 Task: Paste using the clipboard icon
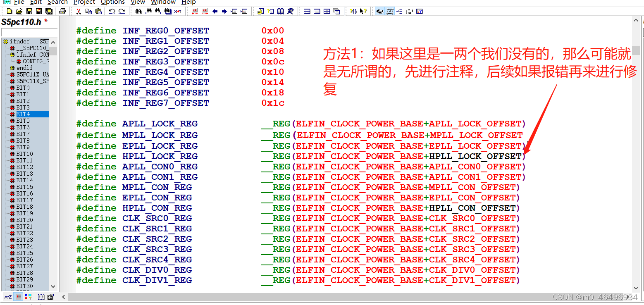point(98,11)
